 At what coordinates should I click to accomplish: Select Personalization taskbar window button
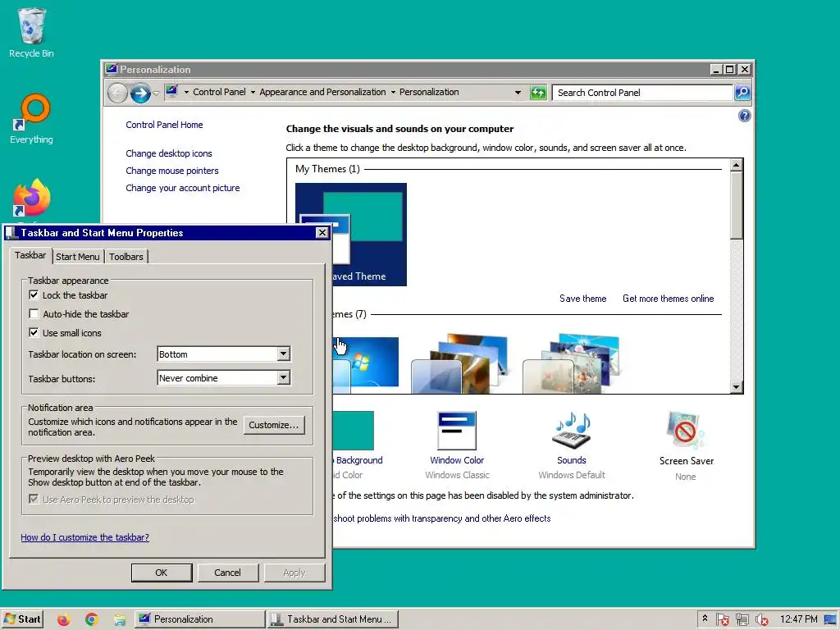tap(199, 619)
